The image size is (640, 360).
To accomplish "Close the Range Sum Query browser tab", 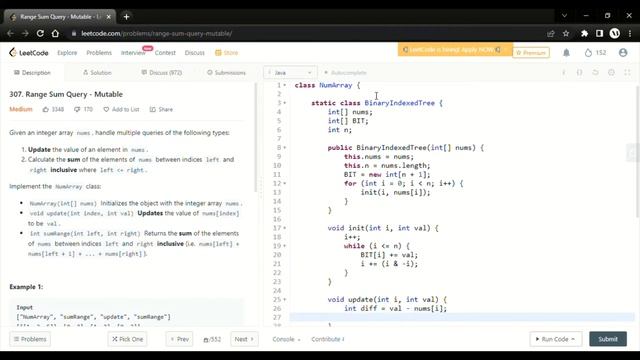I will tap(109, 17).
